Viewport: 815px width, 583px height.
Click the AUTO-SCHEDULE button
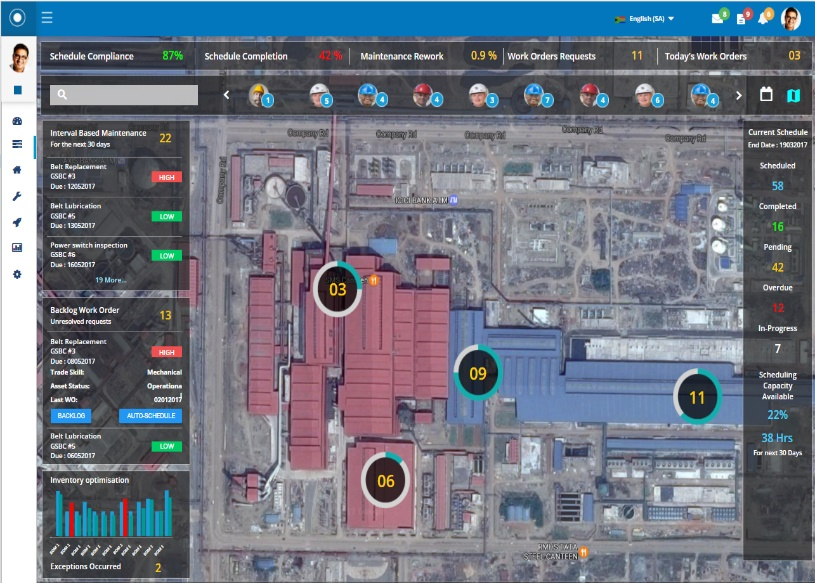click(x=151, y=416)
